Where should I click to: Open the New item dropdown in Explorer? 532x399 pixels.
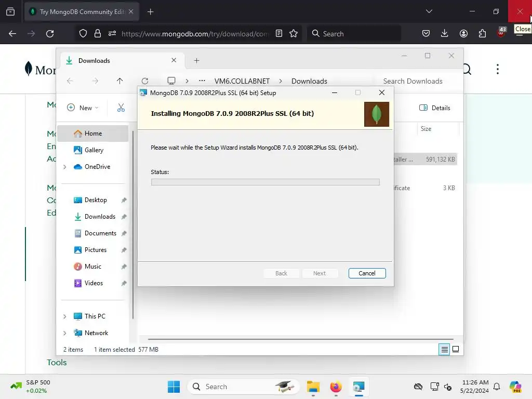coord(83,108)
